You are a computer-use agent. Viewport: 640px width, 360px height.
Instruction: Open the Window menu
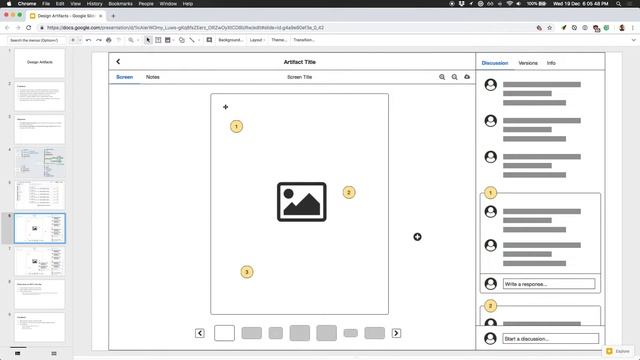[168, 4]
